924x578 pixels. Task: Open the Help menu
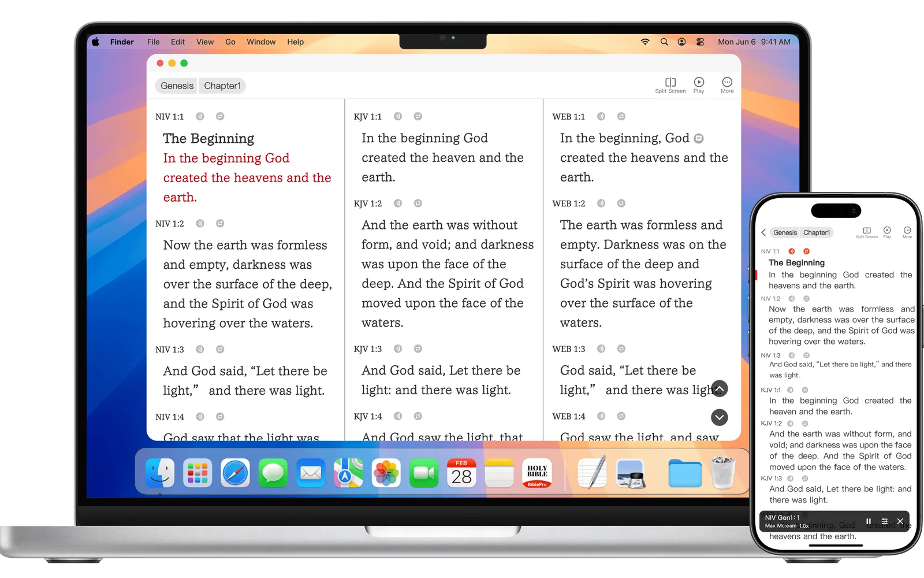tap(295, 42)
